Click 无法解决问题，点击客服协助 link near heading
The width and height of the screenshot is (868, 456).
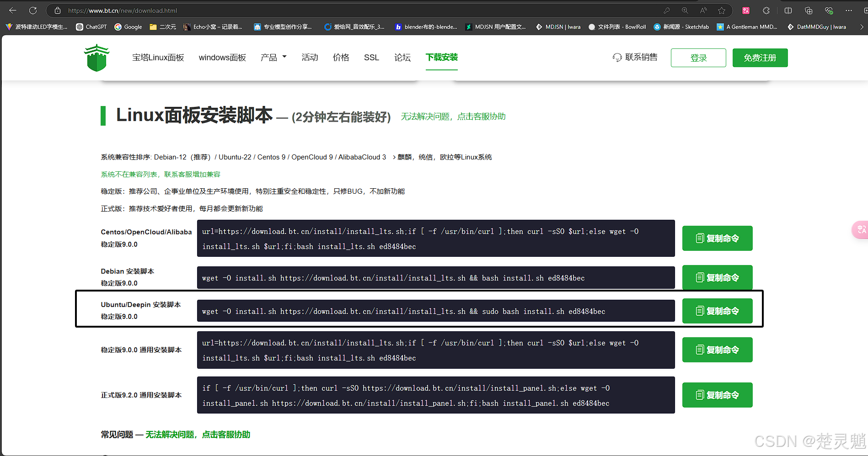453,117
